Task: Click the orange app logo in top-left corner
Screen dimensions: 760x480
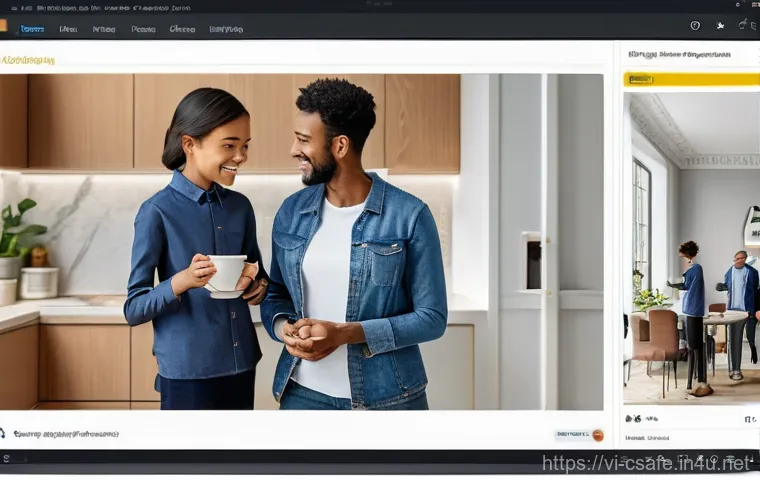Action: [3, 27]
